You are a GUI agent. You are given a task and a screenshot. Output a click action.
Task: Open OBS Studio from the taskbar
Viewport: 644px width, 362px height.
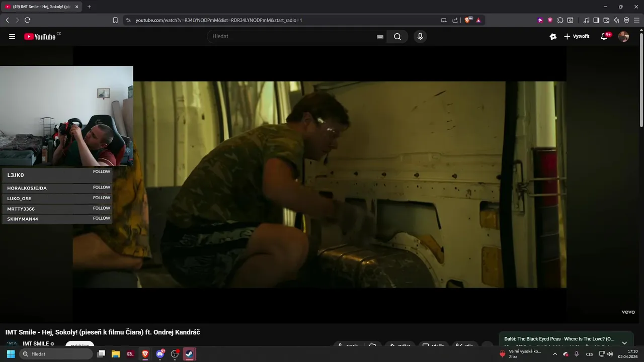(x=175, y=354)
